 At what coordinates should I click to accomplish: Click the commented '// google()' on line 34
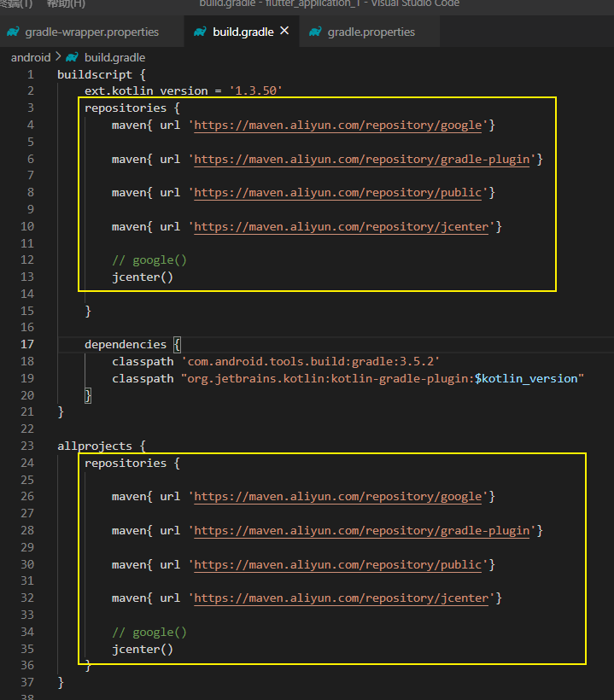click(x=149, y=633)
